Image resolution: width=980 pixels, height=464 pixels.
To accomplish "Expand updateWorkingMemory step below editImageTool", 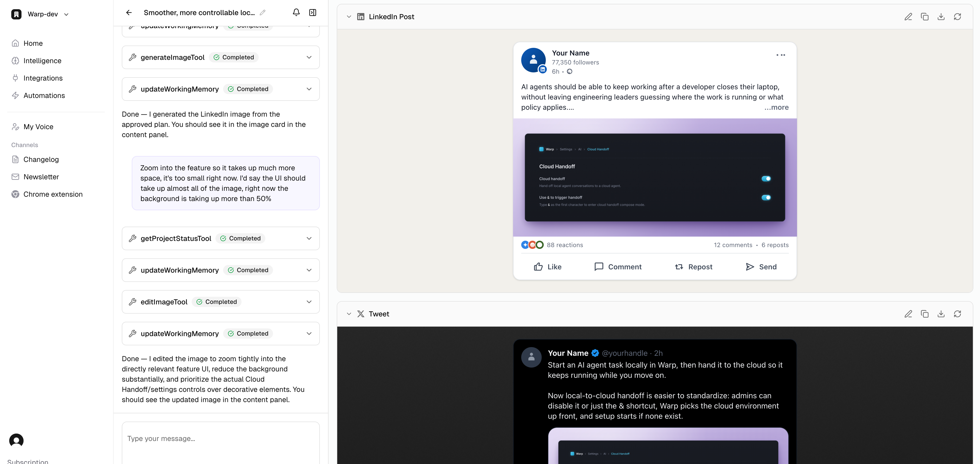I will coord(221,334).
